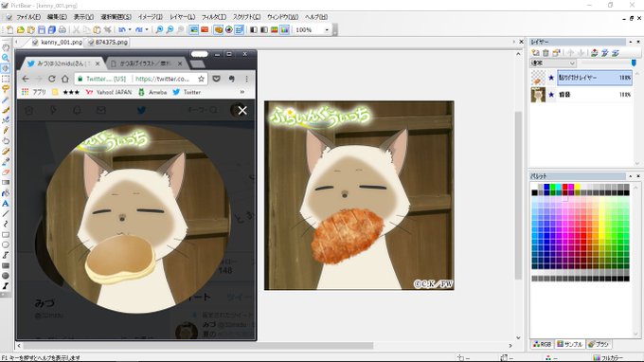Open the File menu
This screenshot has width=644, height=362.
click(x=28, y=17)
